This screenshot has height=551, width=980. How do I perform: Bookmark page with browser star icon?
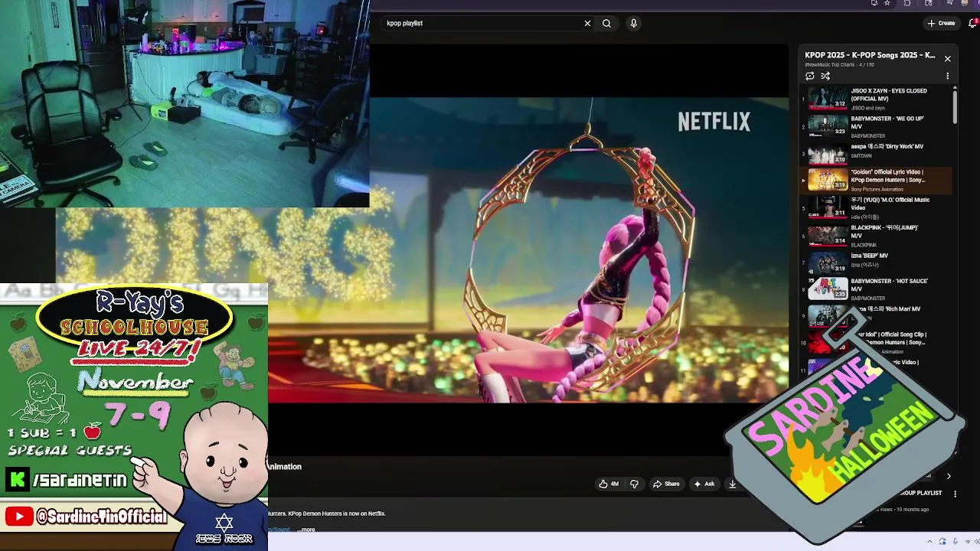(x=887, y=3)
